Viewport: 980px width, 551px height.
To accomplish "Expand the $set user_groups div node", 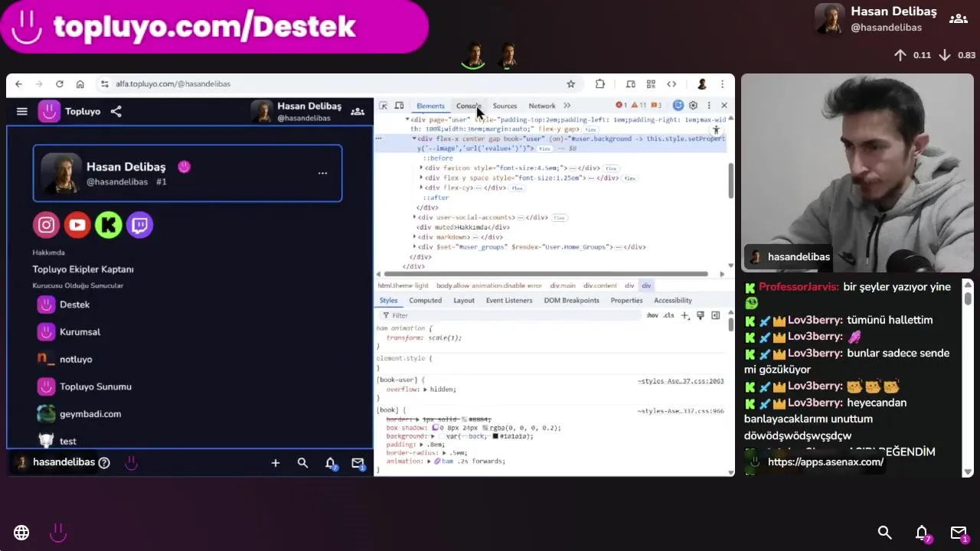I will [x=414, y=247].
